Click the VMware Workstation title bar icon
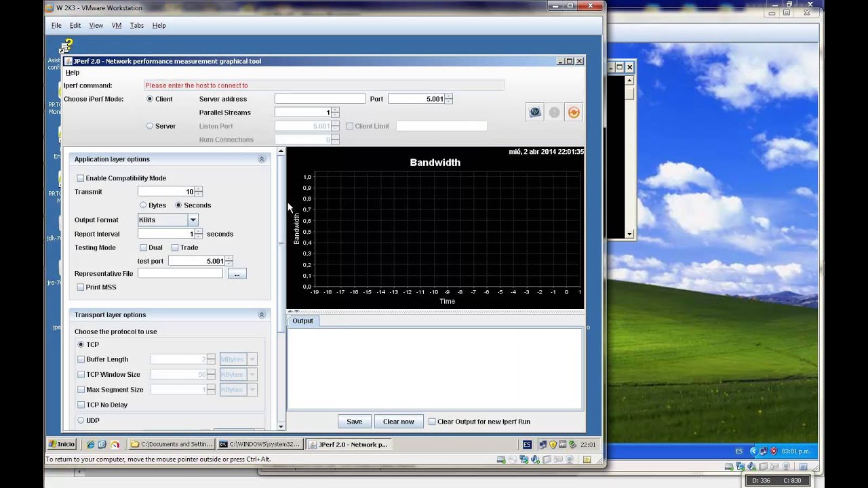The width and height of the screenshot is (868, 488). click(x=50, y=8)
